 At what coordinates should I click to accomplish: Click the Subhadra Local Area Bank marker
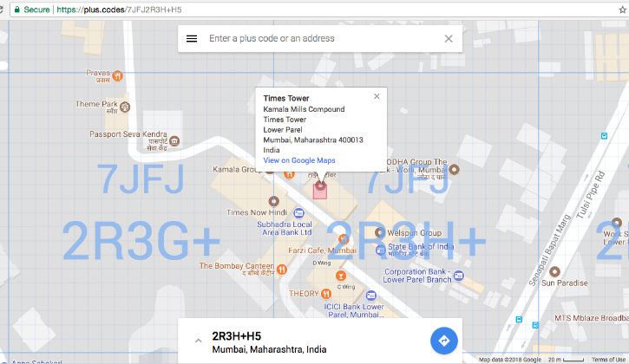point(298,213)
